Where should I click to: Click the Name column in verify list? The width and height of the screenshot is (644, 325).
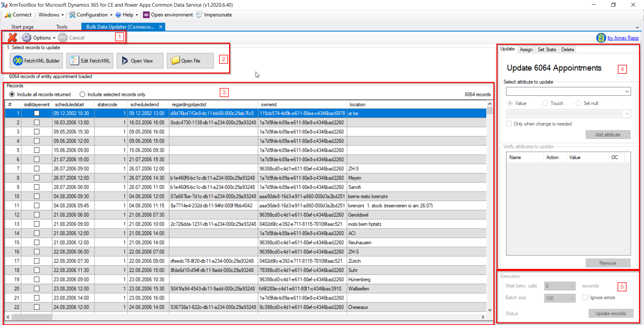pyautogui.click(x=525, y=157)
